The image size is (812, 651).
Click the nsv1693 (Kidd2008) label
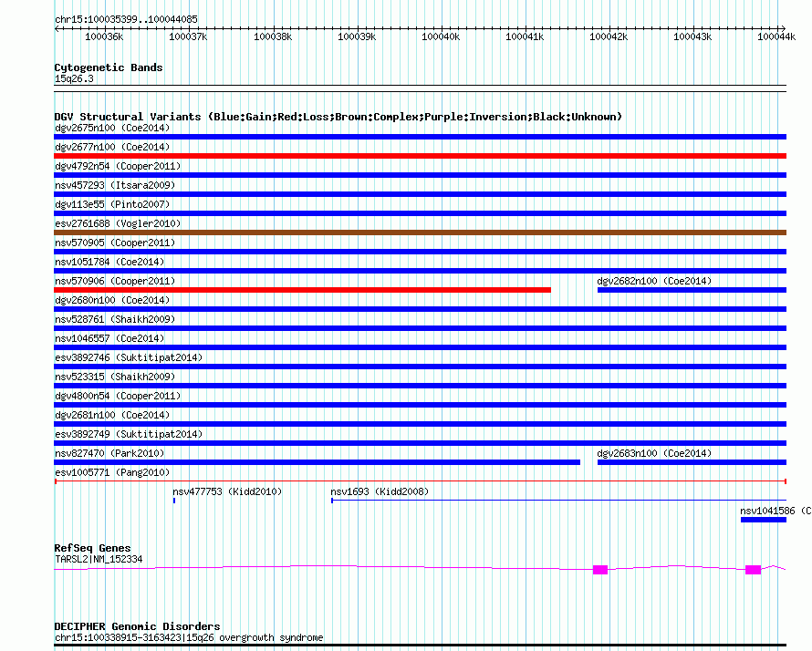point(380,491)
